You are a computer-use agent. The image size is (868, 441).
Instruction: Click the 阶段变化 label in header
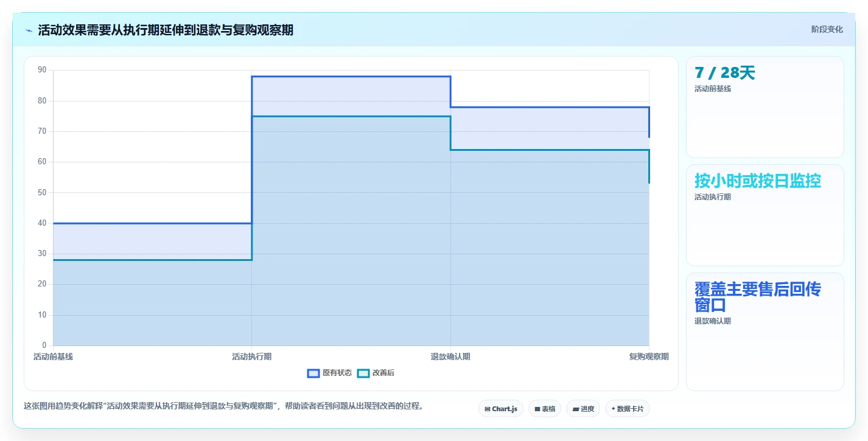(x=827, y=29)
